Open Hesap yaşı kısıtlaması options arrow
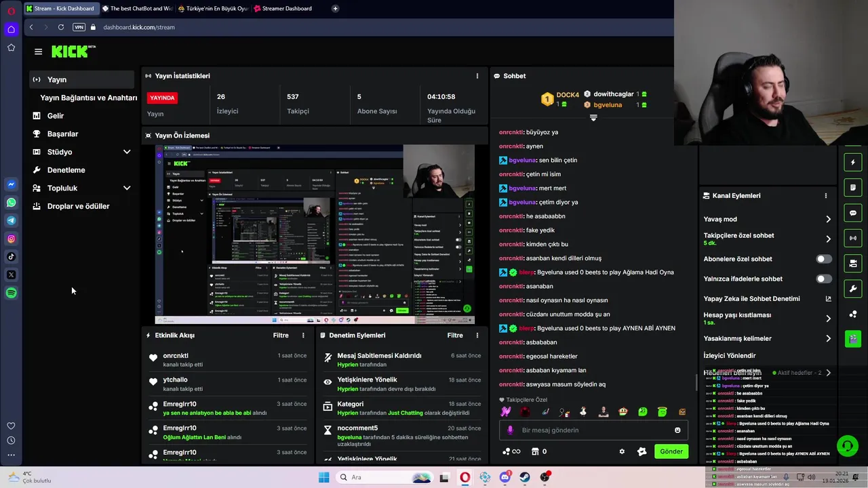The image size is (868, 488). tap(828, 319)
